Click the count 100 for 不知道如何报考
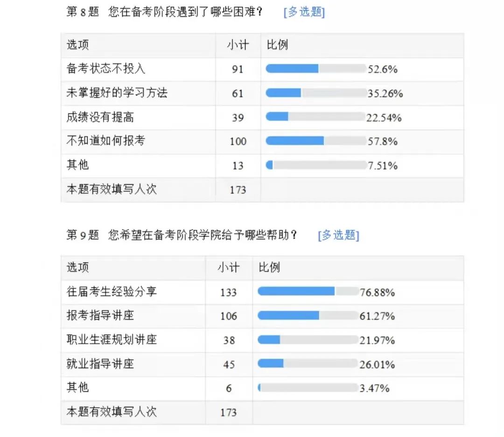504x437 pixels. point(238,141)
